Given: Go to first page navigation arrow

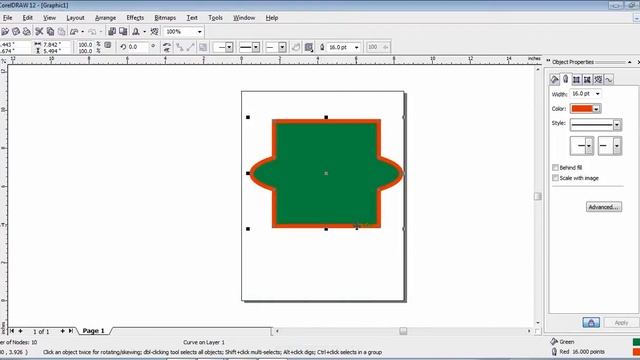Looking at the screenshot, I should (x=12, y=331).
